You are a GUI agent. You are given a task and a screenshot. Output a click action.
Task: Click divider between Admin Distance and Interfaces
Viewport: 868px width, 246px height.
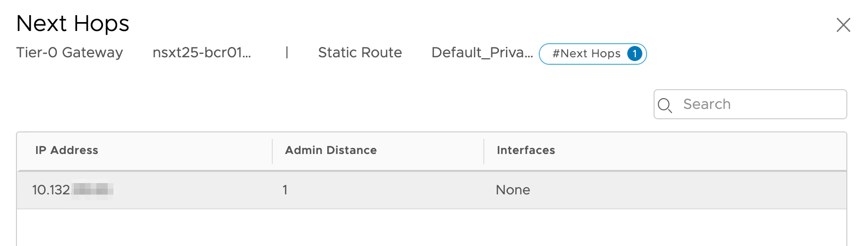coord(484,151)
